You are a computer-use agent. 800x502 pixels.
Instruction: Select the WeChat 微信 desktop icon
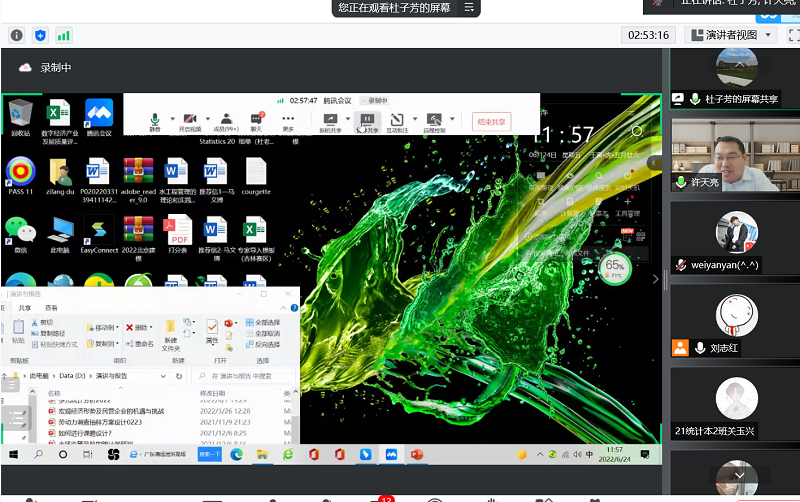20,235
